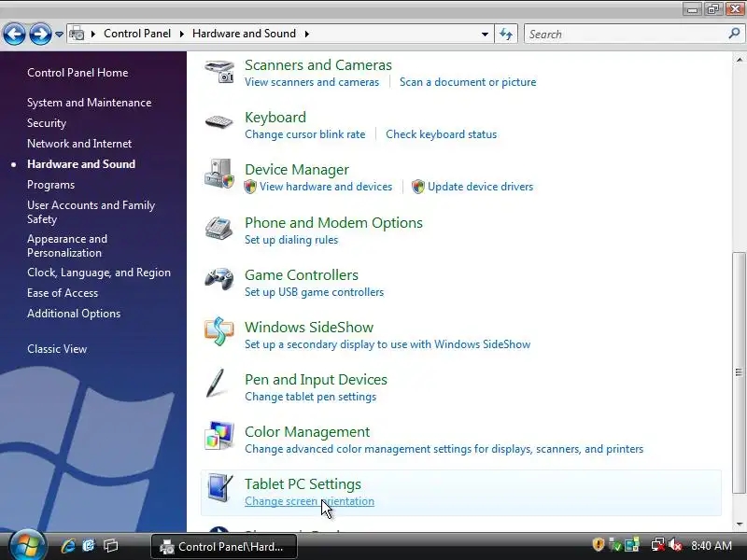Select Programs in the sidebar
747x560 pixels.
pos(51,185)
